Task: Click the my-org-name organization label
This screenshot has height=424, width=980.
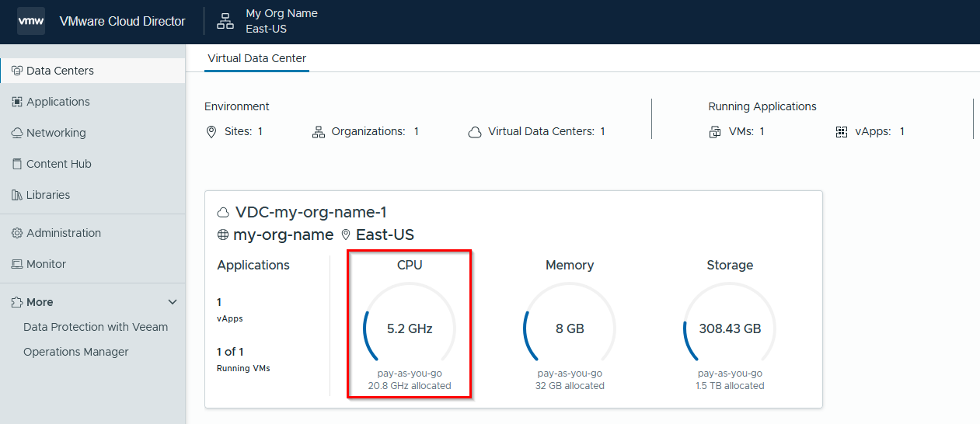Action: coord(284,235)
